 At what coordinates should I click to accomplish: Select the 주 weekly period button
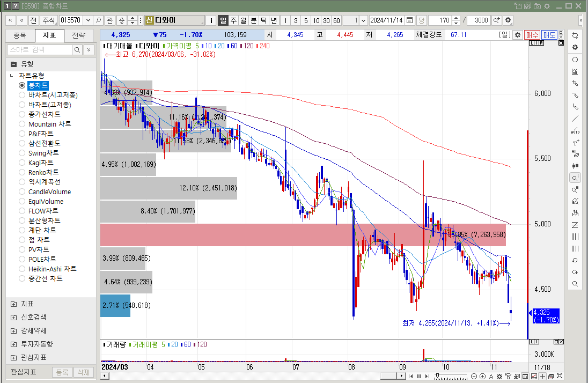click(233, 20)
